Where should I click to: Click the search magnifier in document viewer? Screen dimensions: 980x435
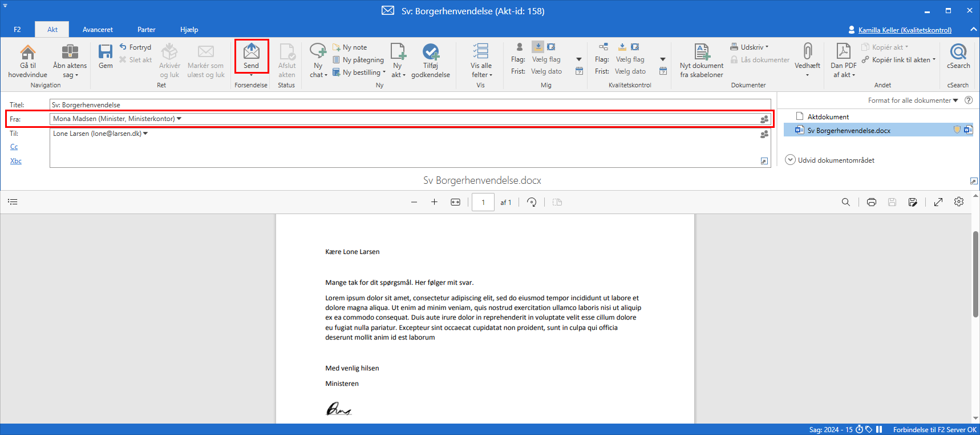point(845,202)
